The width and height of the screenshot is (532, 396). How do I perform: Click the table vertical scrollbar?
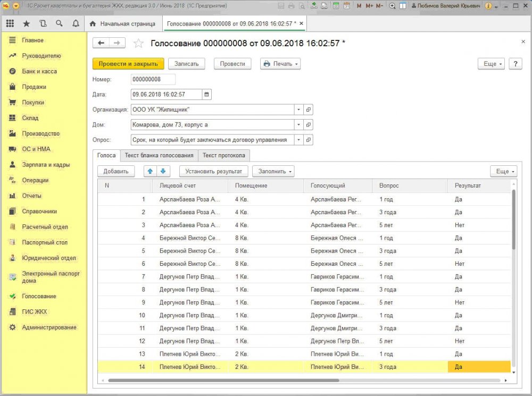pyautogui.click(x=514, y=221)
